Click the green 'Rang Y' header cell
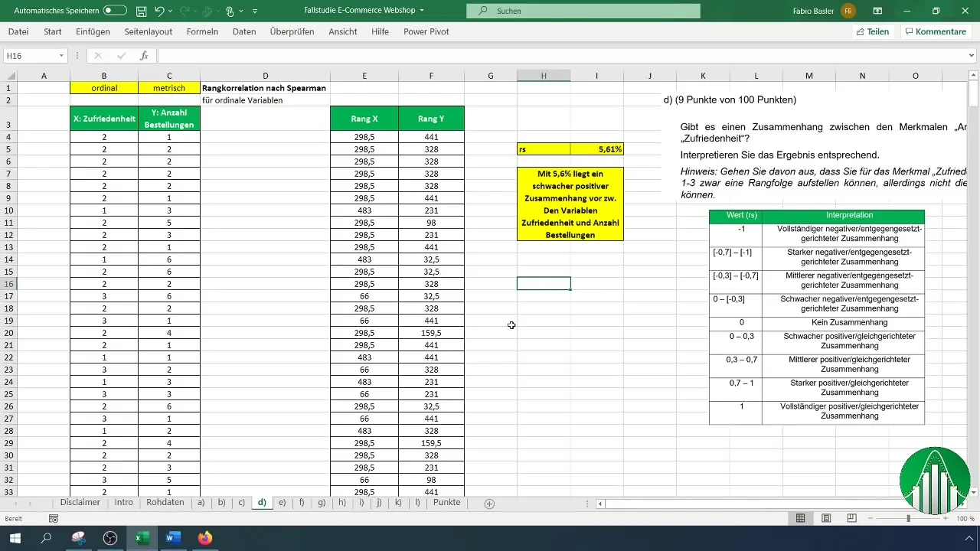 tap(431, 119)
